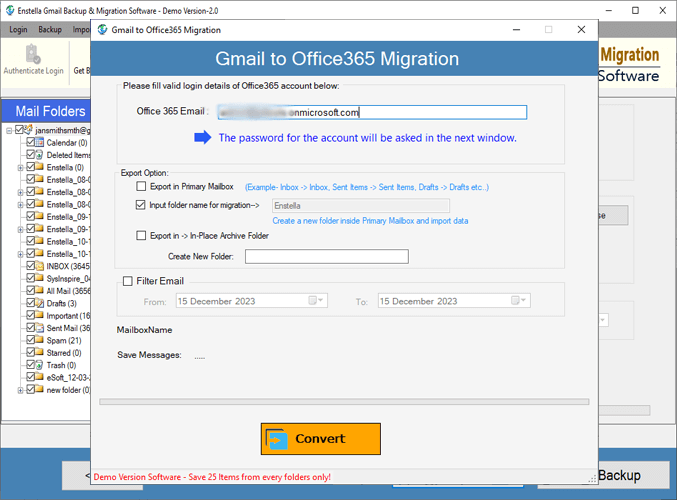Enable the Filter Email checkbox
Viewport: 677px width, 500px height.
(127, 282)
